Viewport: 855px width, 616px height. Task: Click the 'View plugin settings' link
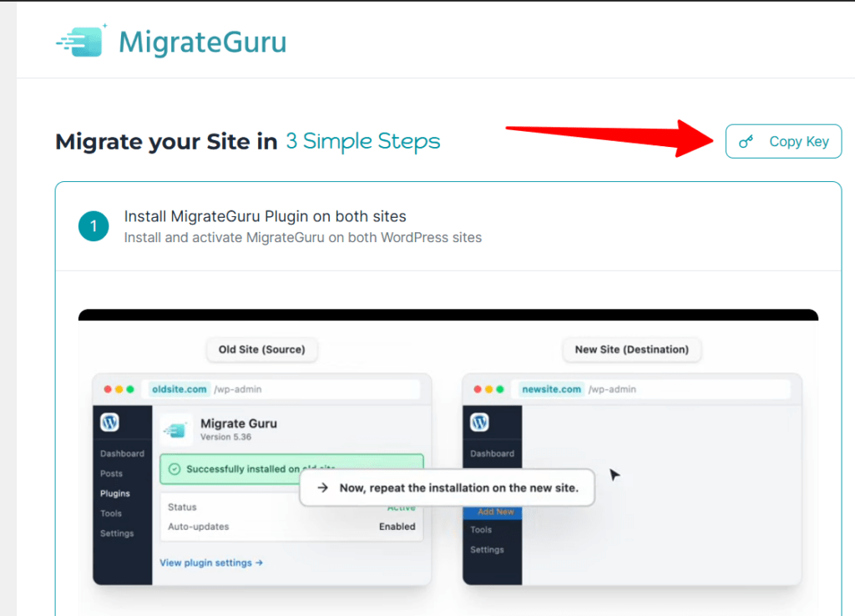pyautogui.click(x=211, y=563)
